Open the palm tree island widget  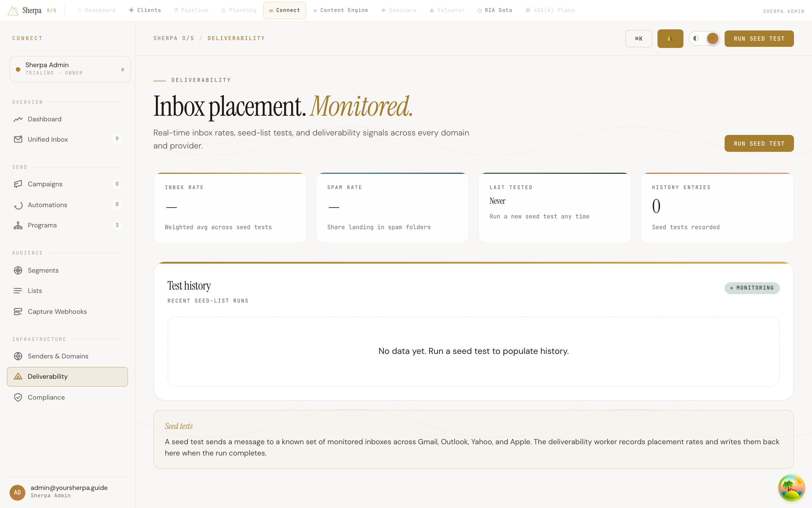[791, 487]
